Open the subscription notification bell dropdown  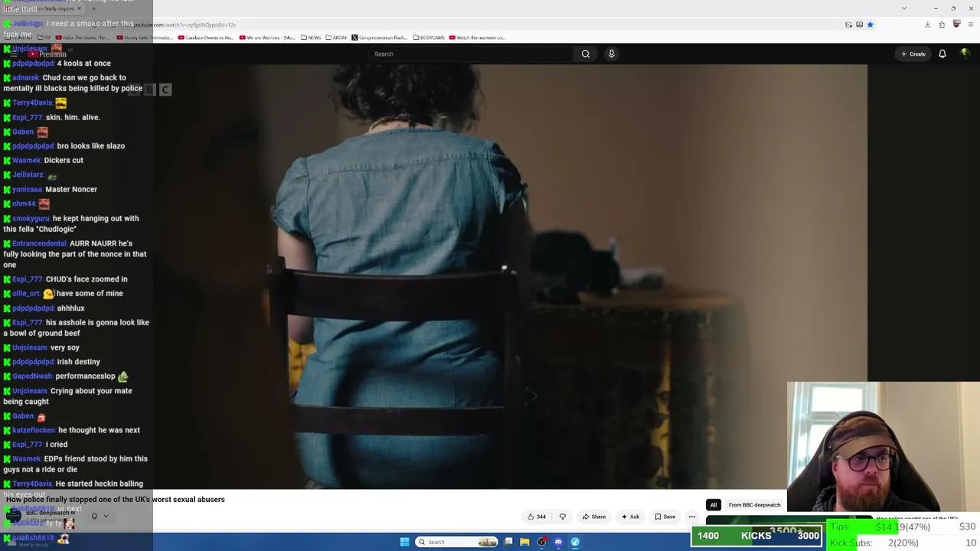pos(100,516)
